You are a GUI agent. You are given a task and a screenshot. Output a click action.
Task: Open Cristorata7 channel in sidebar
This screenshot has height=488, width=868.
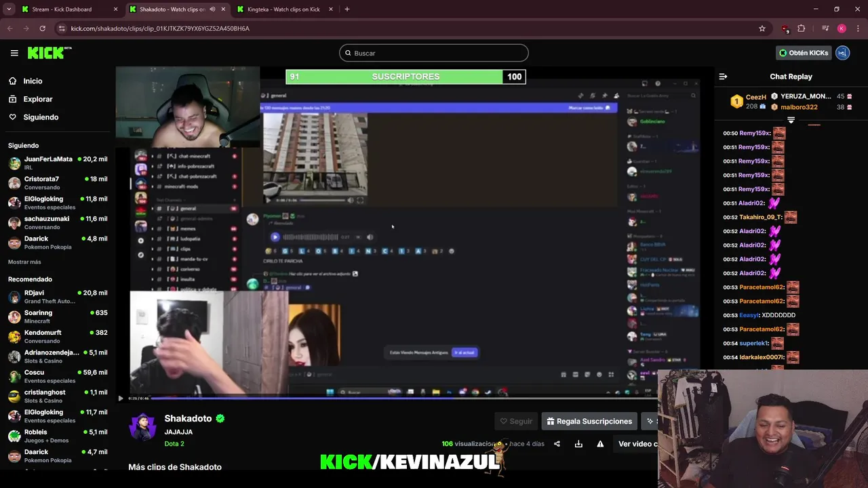tap(58, 183)
